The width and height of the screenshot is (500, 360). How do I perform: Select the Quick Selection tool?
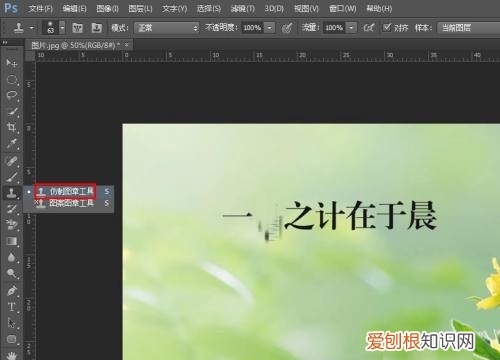pyautogui.click(x=12, y=112)
